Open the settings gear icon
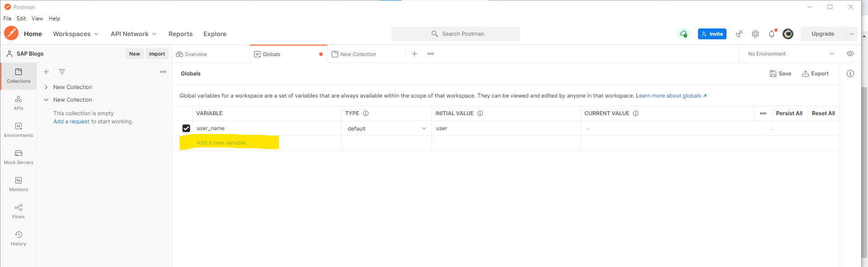Screen dimensions: 868x267 755,34
